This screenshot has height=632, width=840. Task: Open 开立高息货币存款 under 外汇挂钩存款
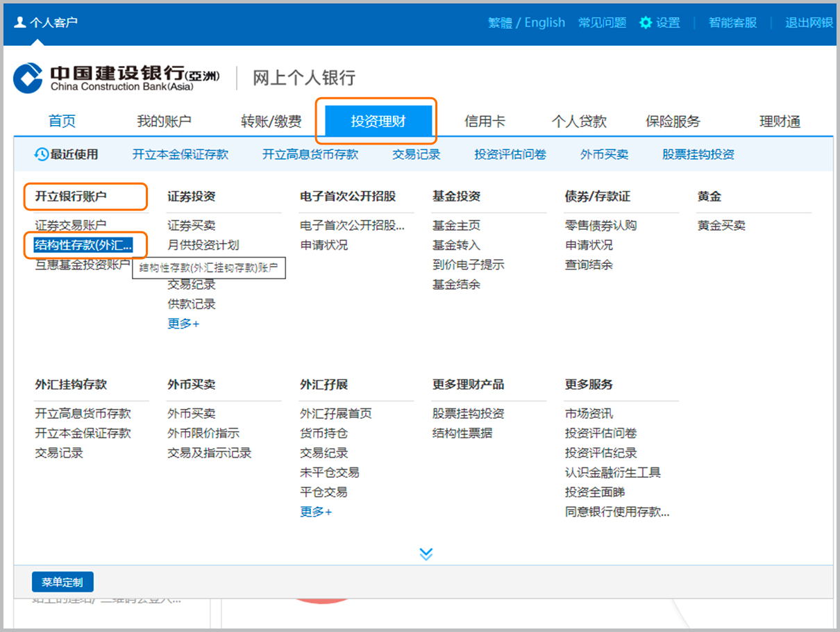(83, 414)
